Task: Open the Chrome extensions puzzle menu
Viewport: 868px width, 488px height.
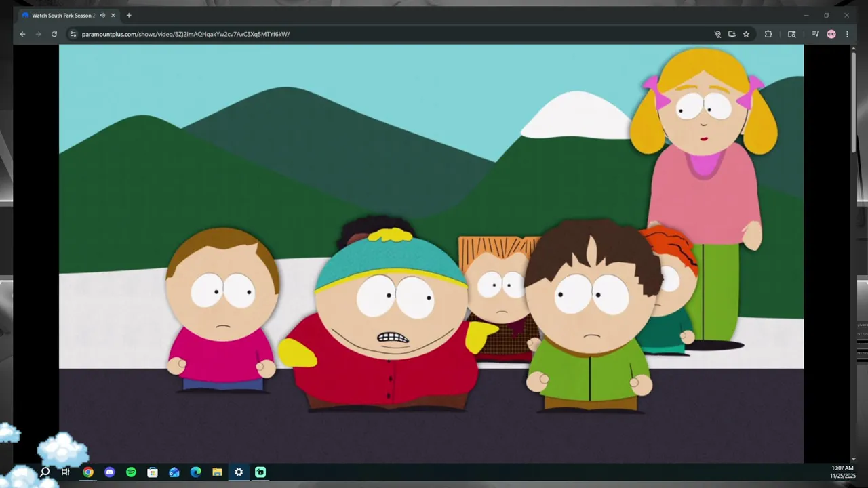Action: 768,34
